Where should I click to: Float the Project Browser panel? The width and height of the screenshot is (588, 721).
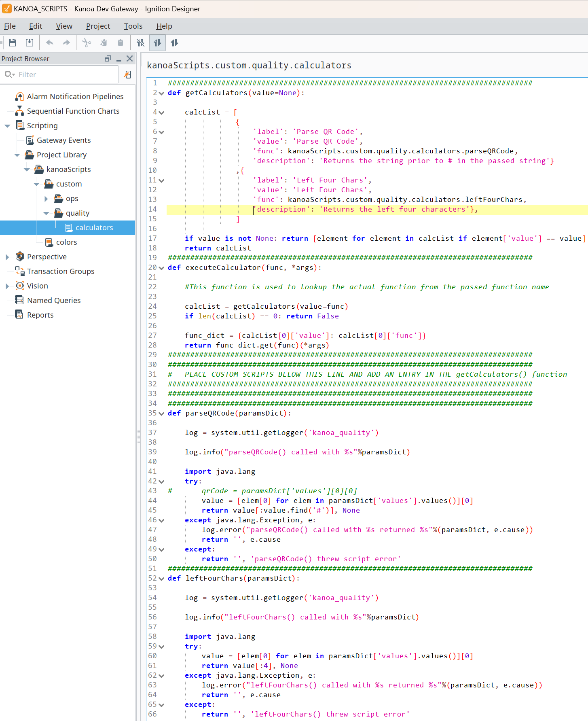point(108,59)
